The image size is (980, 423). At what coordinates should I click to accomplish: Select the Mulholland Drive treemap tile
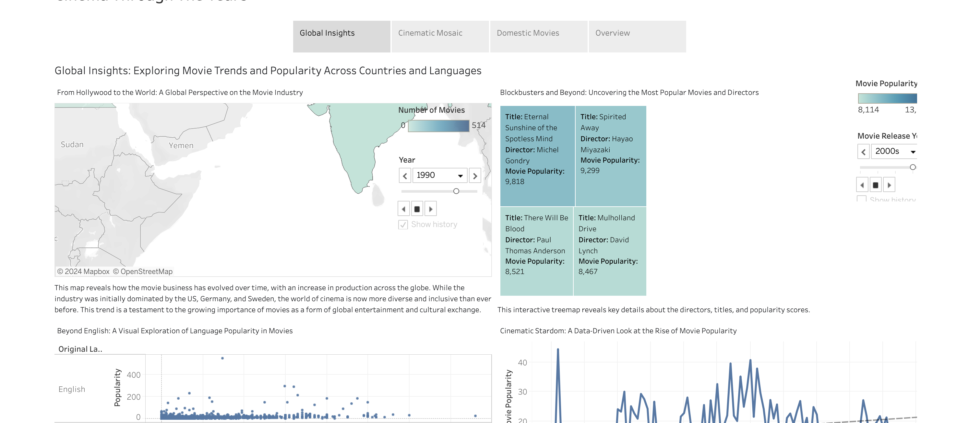(x=609, y=251)
